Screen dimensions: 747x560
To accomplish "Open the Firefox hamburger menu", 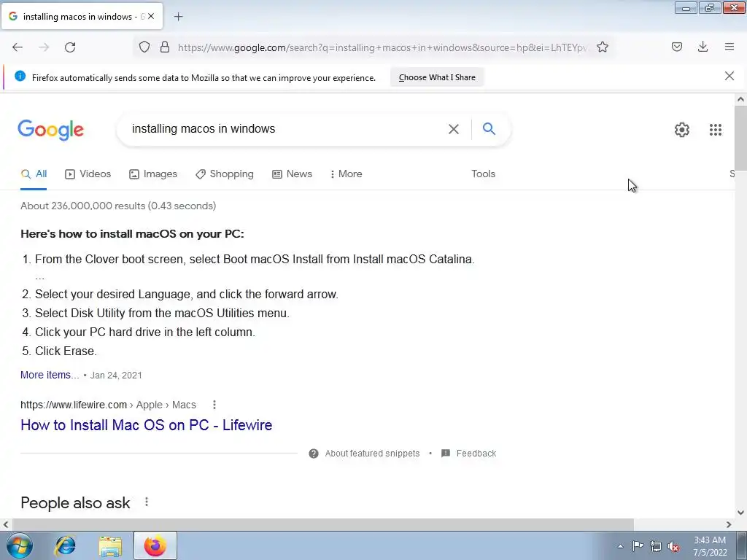I will (729, 47).
